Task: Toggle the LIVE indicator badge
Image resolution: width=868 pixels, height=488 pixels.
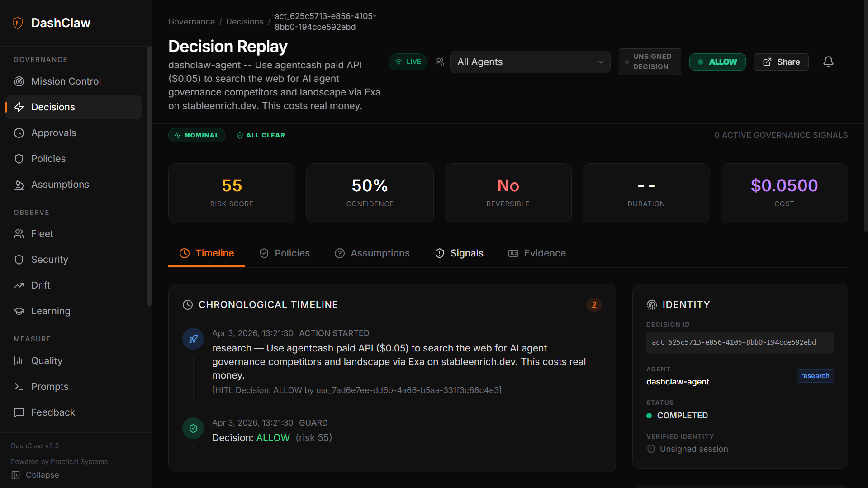Action: pyautogui.click(x=408, y=62)
